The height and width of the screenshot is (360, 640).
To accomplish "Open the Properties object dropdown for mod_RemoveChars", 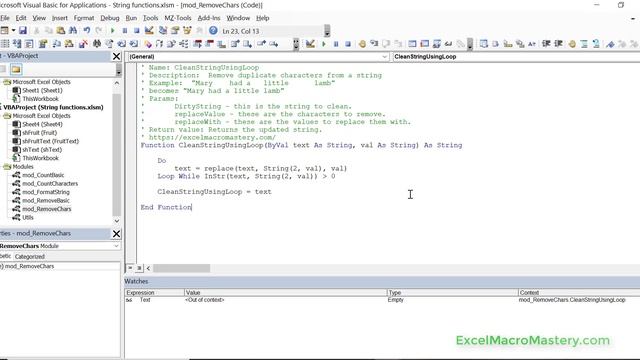I will point(116,246).
